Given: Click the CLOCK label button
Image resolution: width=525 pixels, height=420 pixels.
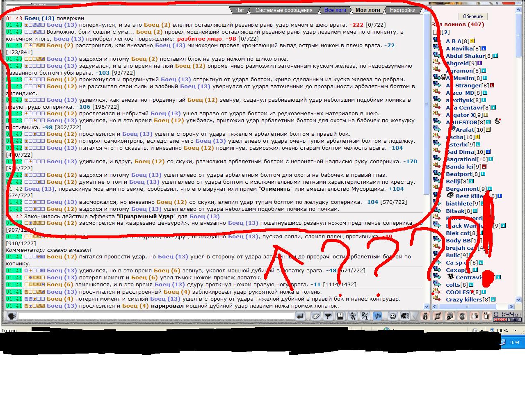Looking at the screenshot, I should coord(500,320).
